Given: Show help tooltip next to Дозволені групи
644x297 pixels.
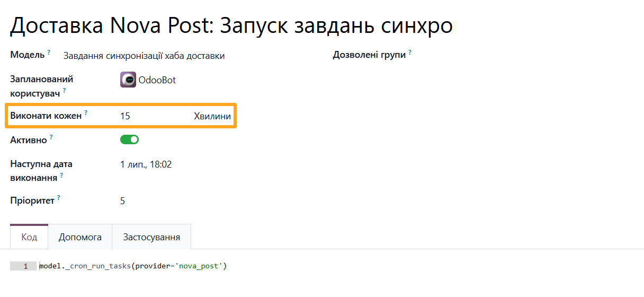Looking at the screenshot, I should (x=410, y=53).
